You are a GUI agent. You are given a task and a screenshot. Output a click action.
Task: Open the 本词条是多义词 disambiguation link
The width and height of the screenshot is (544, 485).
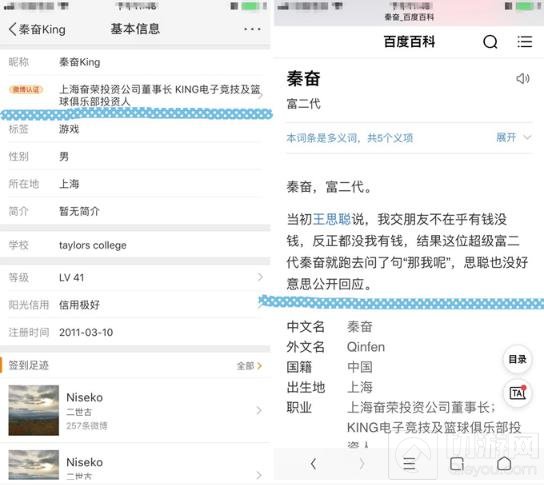click(349, 138)
